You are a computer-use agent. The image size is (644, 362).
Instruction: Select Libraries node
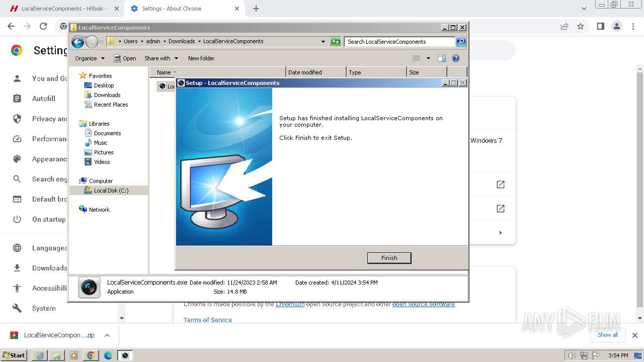[x=99, y=124]
